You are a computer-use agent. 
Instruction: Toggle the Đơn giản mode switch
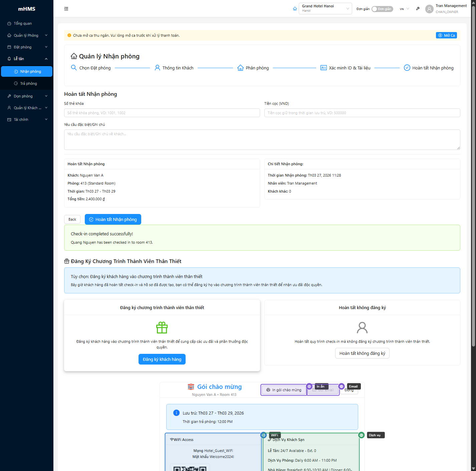pyautogui.click(x=382, y=9)
